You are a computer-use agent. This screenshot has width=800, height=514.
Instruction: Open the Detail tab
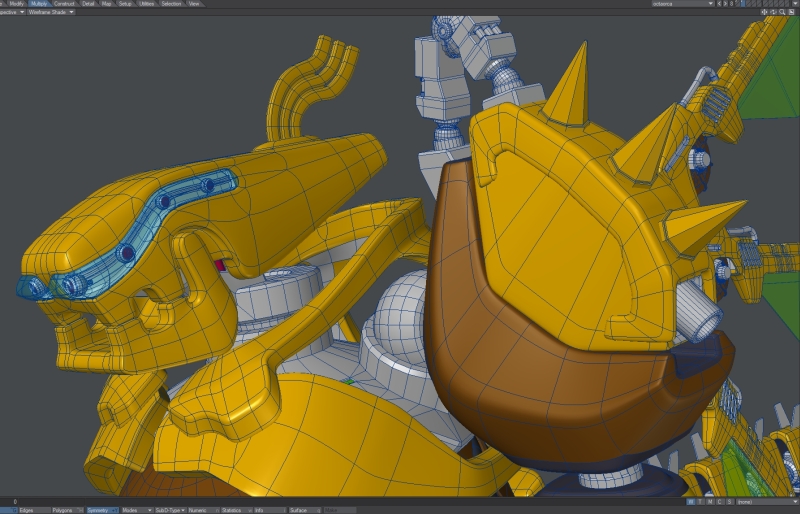click(x=88, y=4)
